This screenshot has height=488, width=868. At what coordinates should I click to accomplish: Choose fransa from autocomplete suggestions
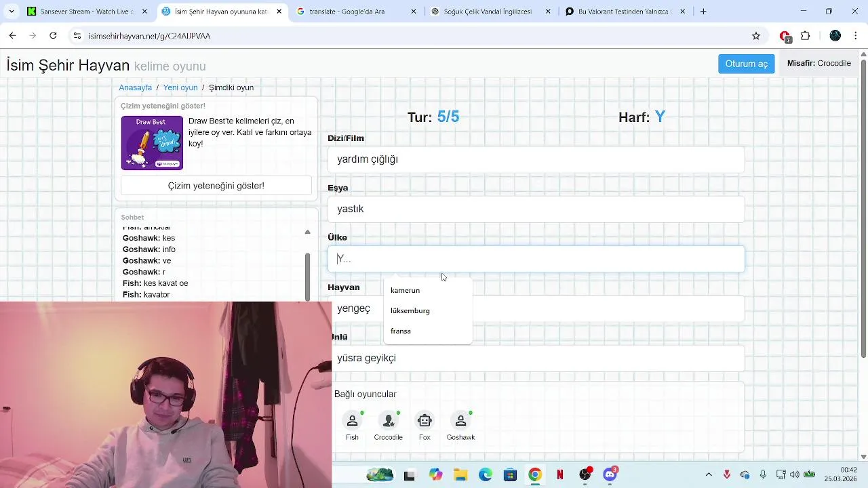(428, 331)
